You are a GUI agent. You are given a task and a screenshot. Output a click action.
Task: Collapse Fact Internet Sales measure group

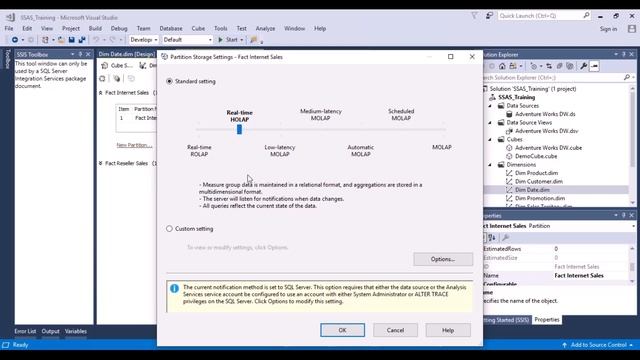point(100,93)
